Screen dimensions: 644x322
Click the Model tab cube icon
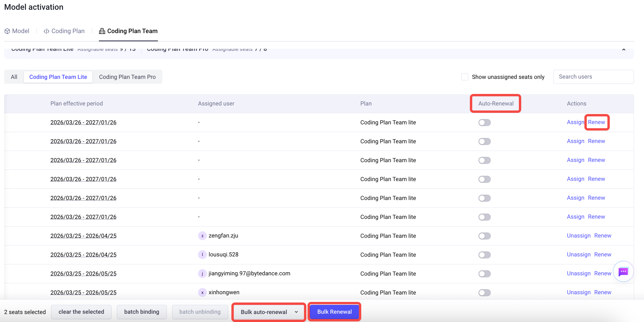(7, 31)
